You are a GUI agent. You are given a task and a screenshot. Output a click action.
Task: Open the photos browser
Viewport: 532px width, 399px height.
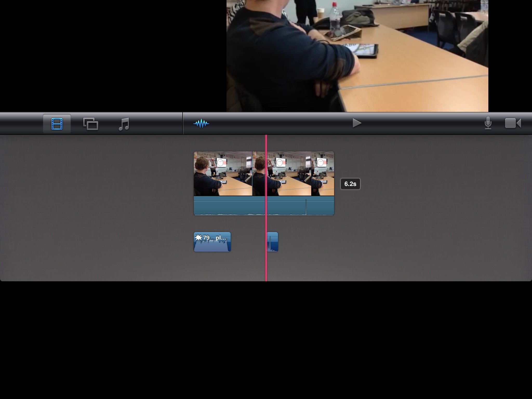pos(90,124)
